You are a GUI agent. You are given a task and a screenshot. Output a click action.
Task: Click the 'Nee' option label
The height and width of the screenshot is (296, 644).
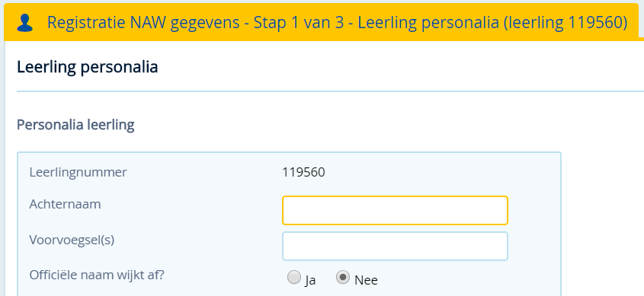click(x=366, y=281)
